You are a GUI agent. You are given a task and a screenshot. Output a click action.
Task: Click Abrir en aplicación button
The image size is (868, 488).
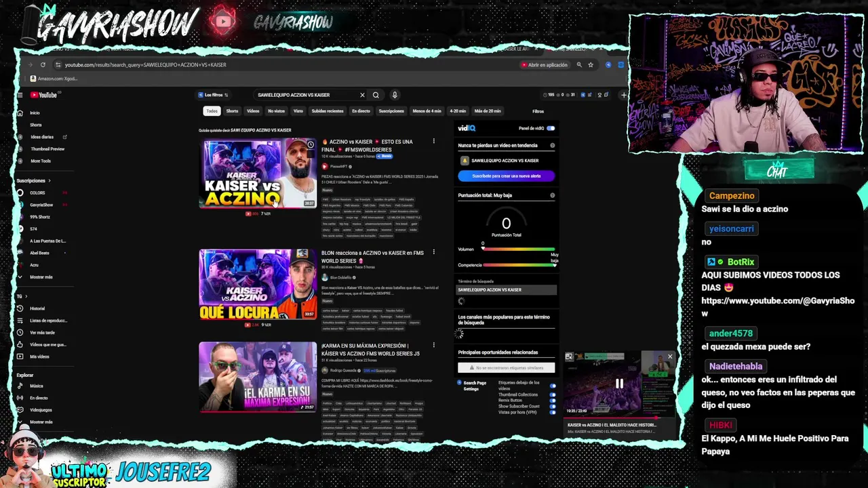point(545,64)
